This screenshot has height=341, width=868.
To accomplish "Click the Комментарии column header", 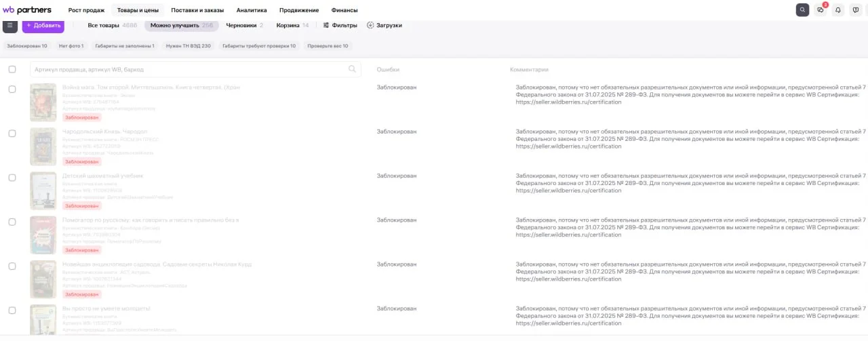I will pyautogui.click(x=529, y=69).
